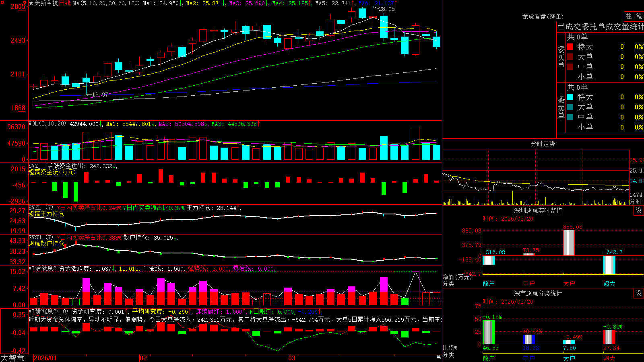This screenshot has height=362, width=644.
Task: Click the SVZL indicator label
Action: coord(41,208)
